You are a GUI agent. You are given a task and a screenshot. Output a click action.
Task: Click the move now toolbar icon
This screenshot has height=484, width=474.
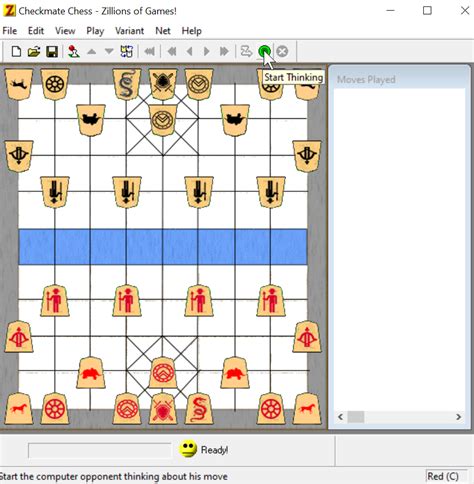point(246,52)
